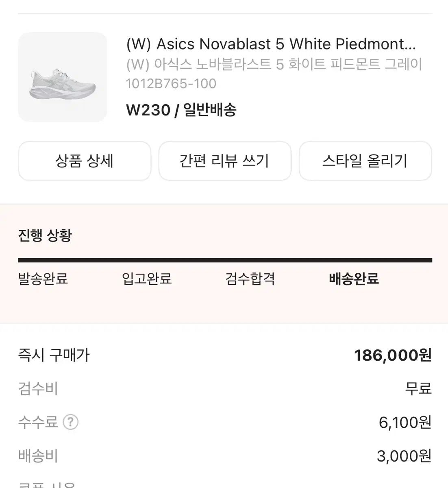Click the 수수료 question mark help icon
Screen dimensions: 448x488
point(70,422)
